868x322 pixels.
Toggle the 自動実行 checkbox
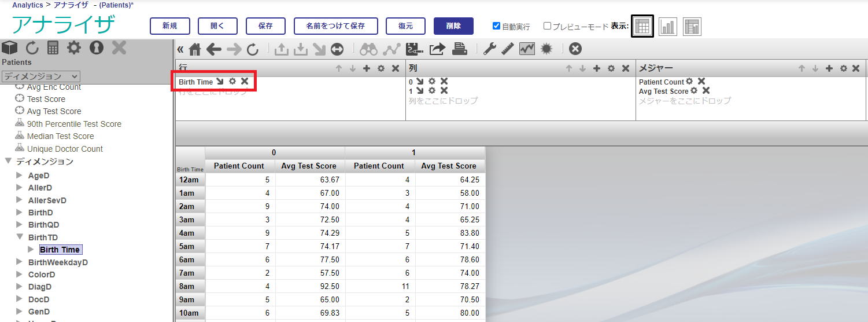click(x=496, y=26)
